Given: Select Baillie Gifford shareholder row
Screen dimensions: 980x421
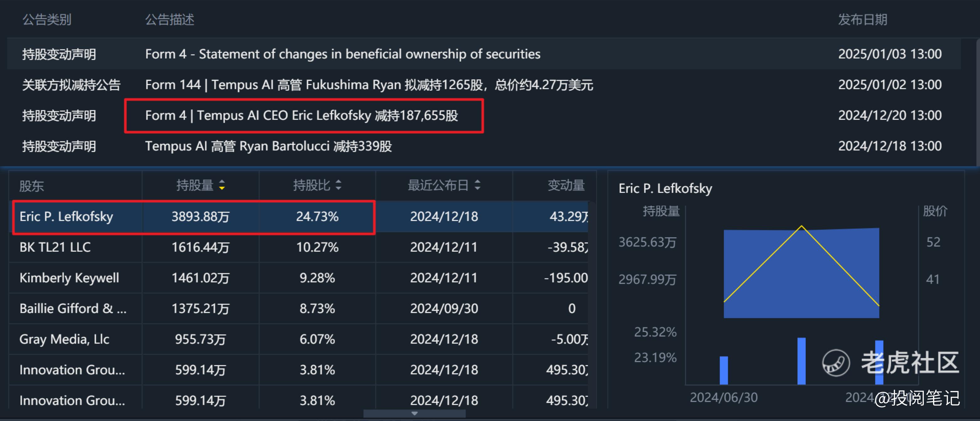Looking at the screenshot, I should click(72, 309).
